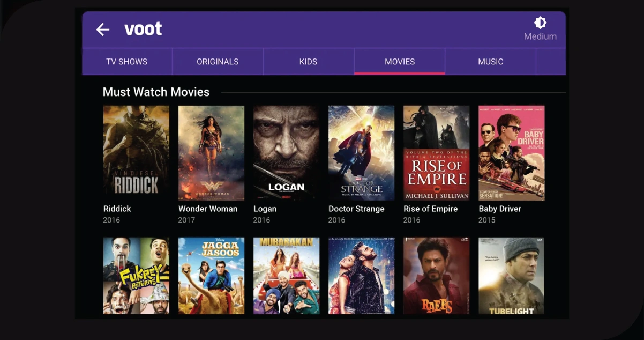Open the Riddick movie poster

(136, 153)
